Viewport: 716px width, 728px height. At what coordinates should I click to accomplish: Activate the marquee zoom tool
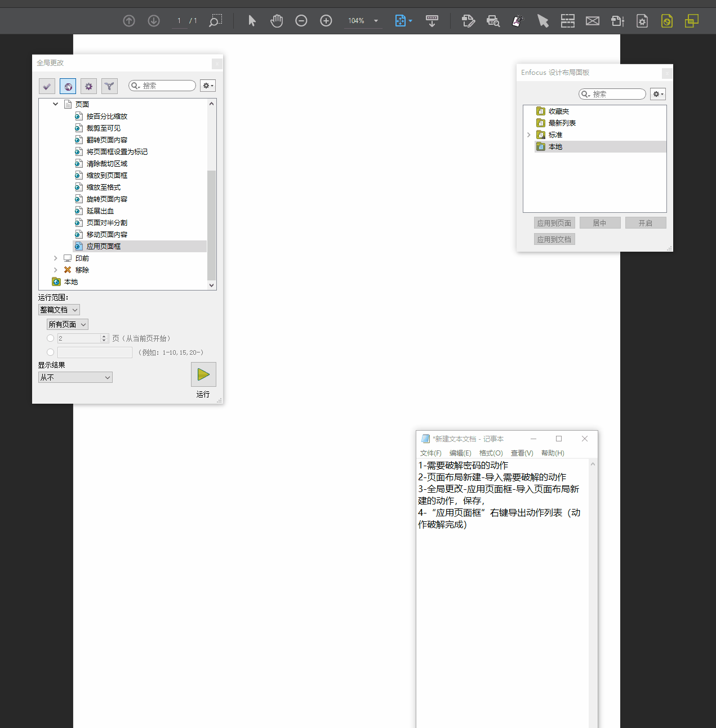point(215,21)
